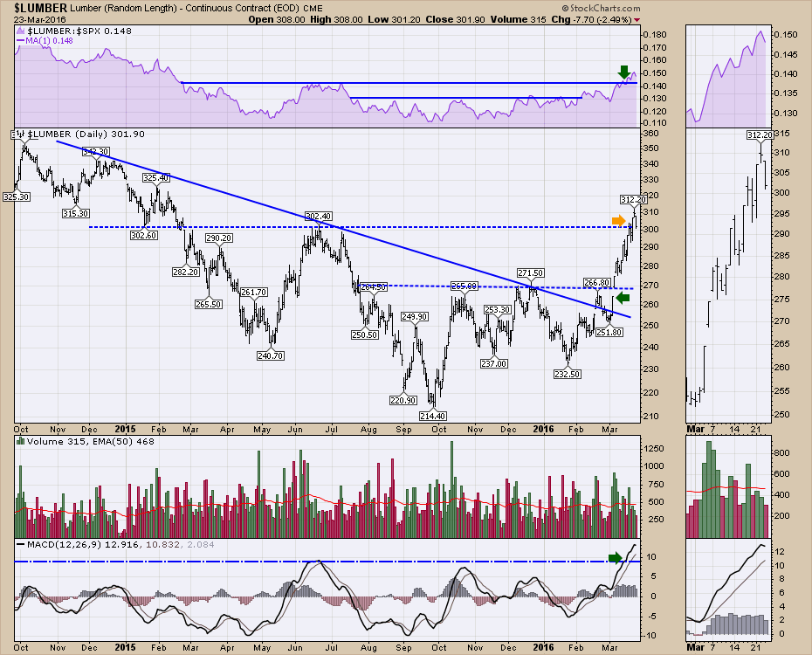Click the 214.40 low price label
Screen dimensions: 812x655
432,416
